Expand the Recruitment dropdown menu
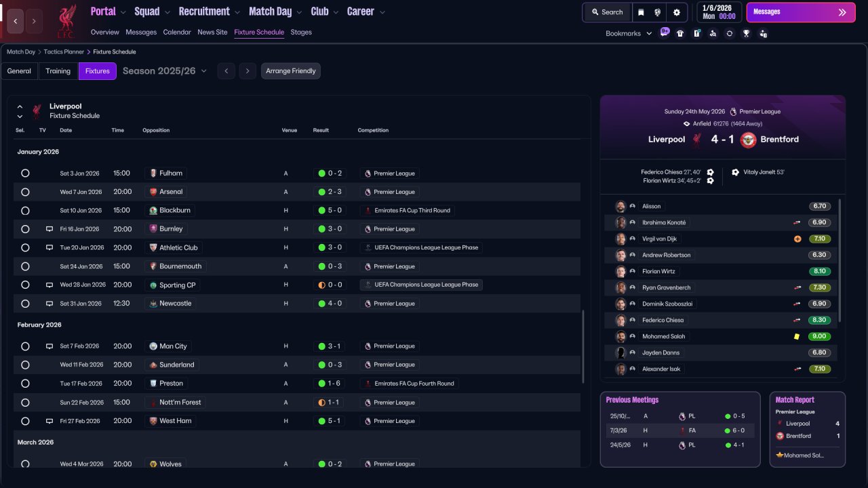The image size is (868, 488). click(210, 12)
